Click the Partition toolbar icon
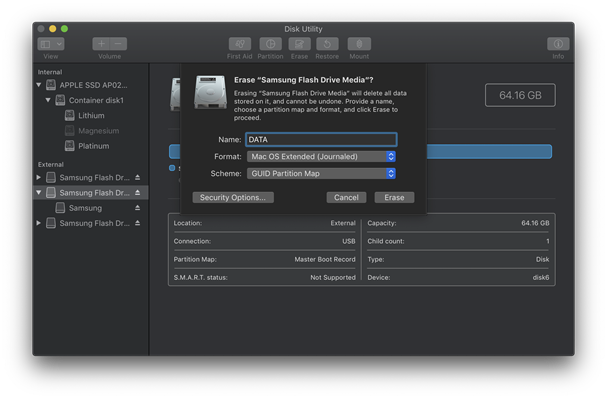The width and height of the screenshot is (607, 399). pyautogui.click(x=270, y=44)
